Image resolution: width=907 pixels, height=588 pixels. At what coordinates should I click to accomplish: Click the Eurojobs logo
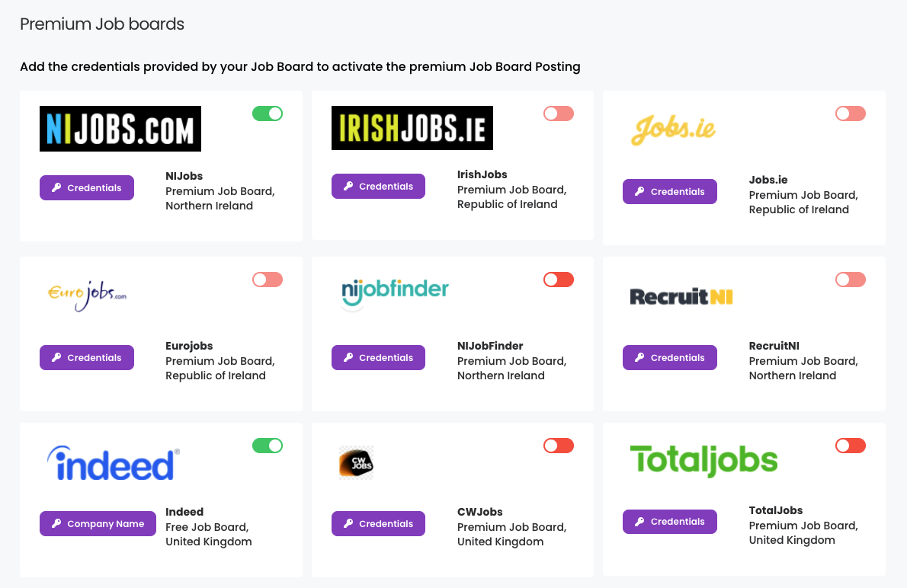(x=86, y=295)
